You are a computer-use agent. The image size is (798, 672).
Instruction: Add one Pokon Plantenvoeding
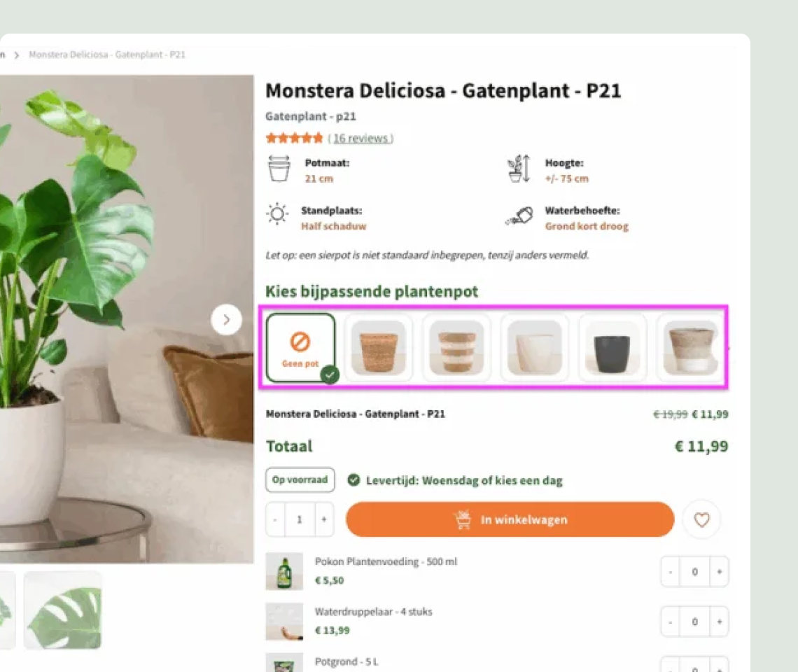[x=719, y=572]
